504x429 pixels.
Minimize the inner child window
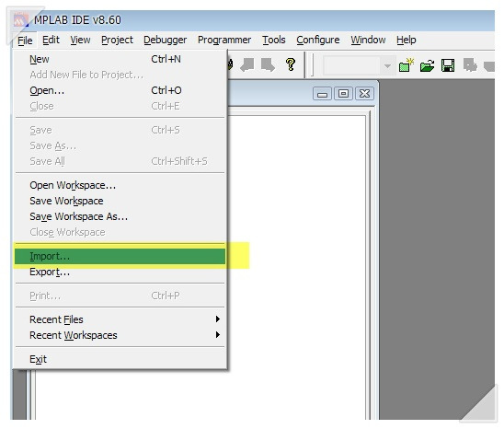322,94
